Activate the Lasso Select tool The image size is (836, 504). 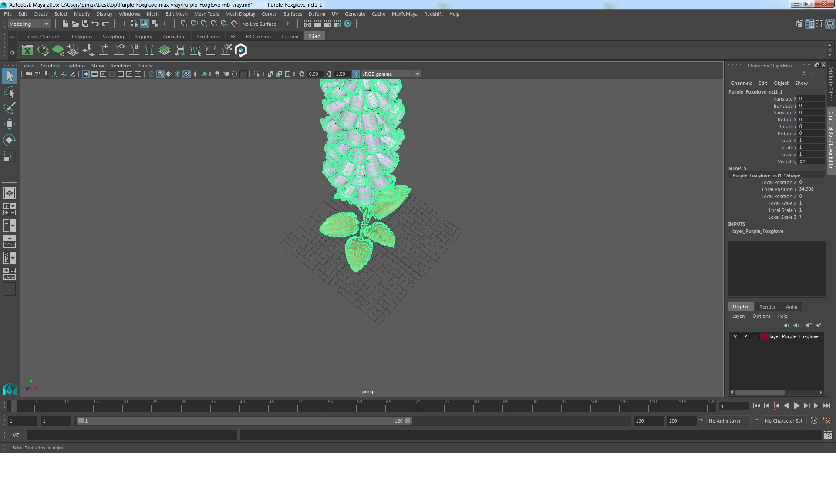pyautogui.click(x=10, y=92)
